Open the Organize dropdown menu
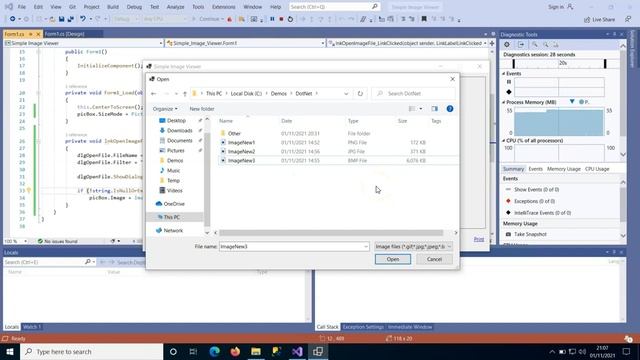640x360 pixels. tap(165, 109)
